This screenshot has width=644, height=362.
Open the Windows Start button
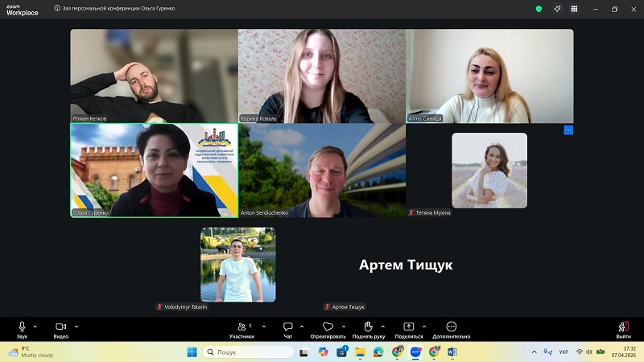click(192, 352)
